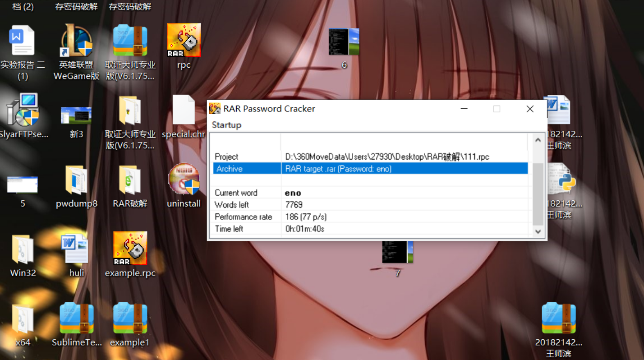Screen dimensions: 644x360
Task: Select the uninstall program icon
Action: click(184, 179)
